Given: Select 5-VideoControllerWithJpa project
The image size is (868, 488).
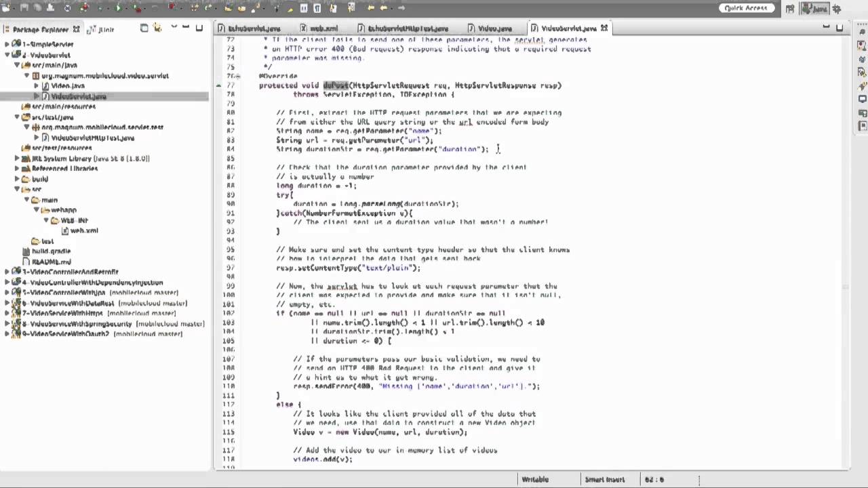Looking at the screenshot, I should 96,293.
